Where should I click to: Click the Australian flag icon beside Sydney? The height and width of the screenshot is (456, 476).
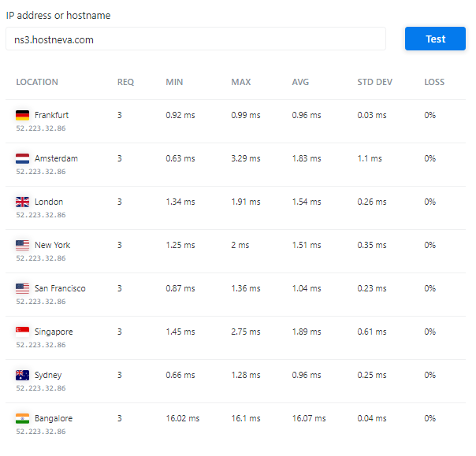click(23, 376)
